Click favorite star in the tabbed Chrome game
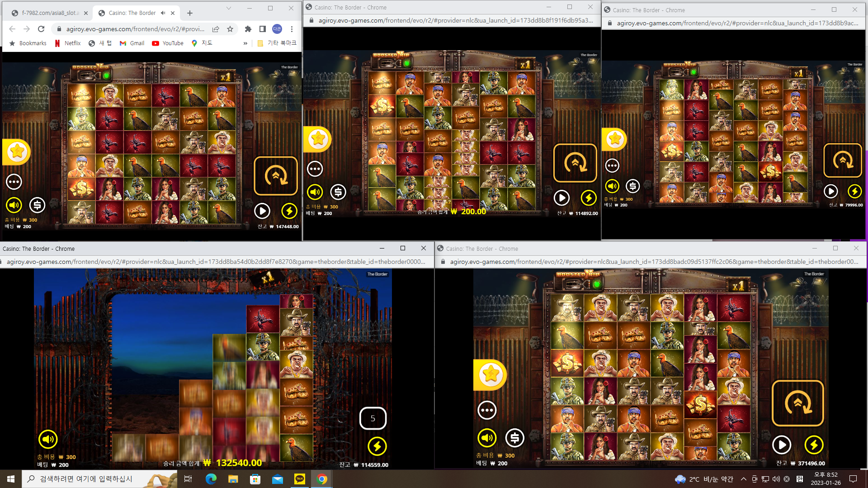 point(17,152)
